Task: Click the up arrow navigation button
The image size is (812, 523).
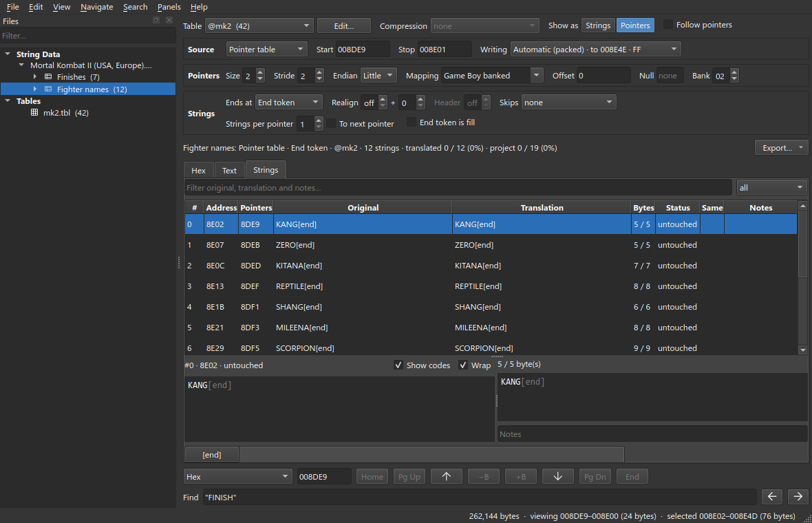Action: pyautogui.click(x=446, y=476)
